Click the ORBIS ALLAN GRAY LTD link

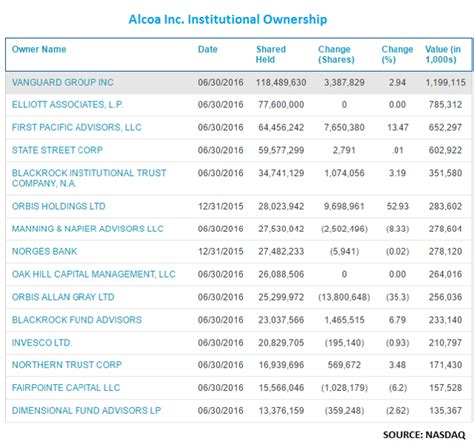pyautogui.click(x=63, y=297)
